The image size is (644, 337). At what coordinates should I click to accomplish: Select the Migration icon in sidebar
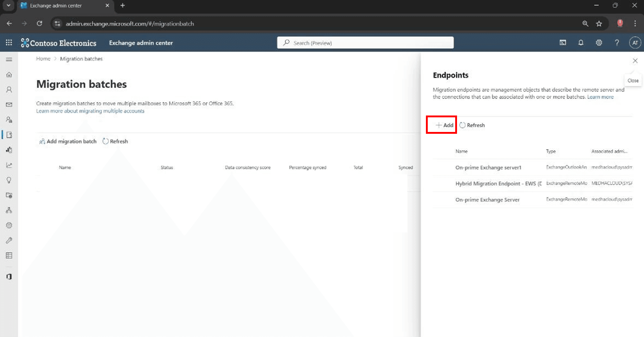click(9, 135)
